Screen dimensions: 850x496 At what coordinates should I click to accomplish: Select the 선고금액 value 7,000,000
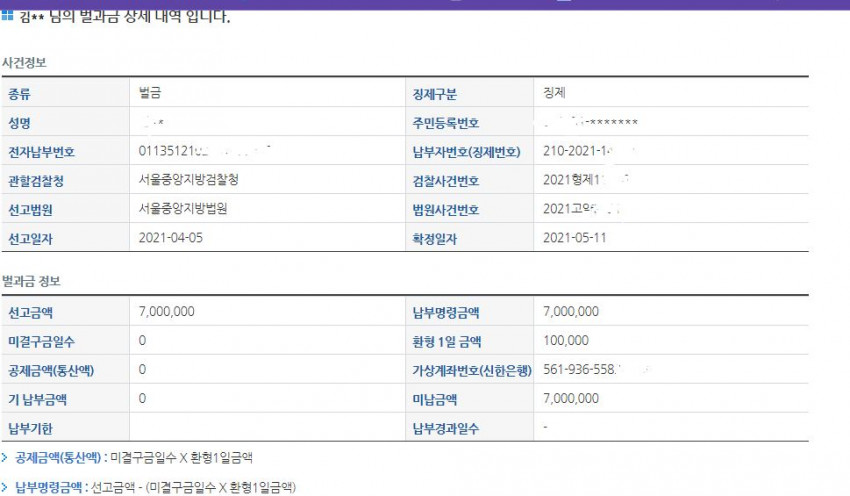[166, 312]
